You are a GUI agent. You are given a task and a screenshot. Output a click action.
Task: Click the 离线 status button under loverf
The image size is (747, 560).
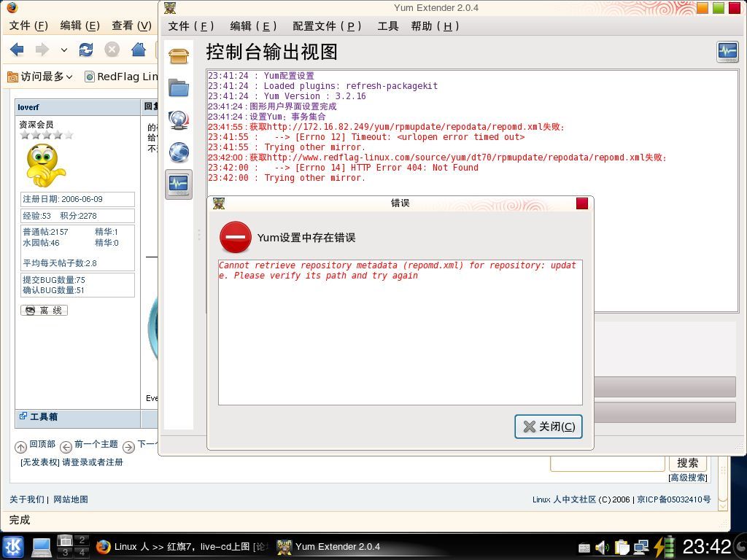tap(44, 311)
